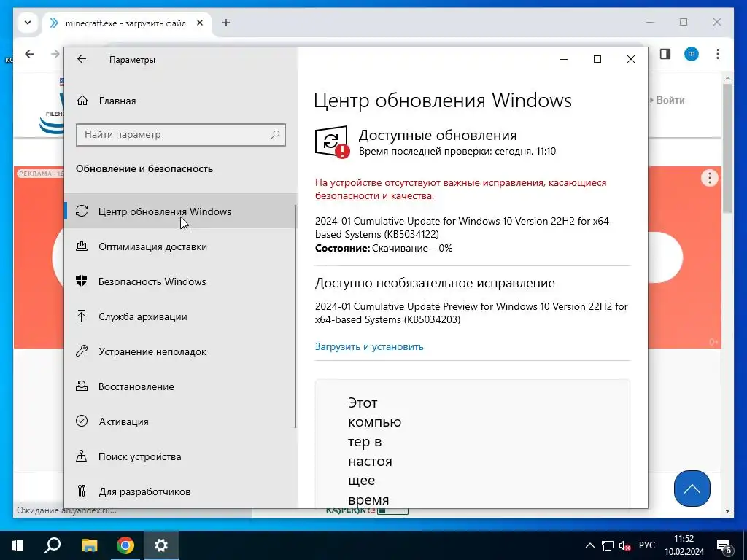Open Chrome tab list dropdown arrow

click(28, 23)
